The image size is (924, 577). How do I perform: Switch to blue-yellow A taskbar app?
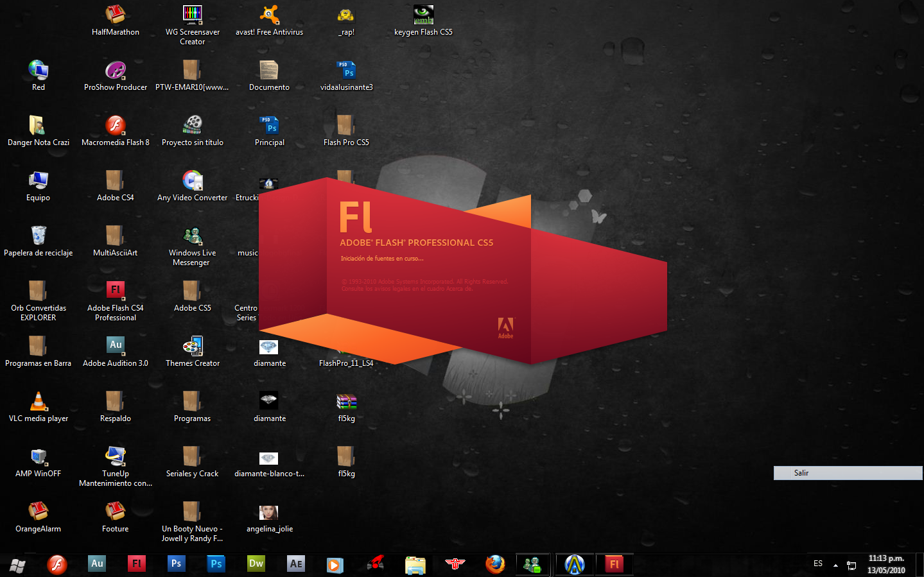click(x=575, y=565)
